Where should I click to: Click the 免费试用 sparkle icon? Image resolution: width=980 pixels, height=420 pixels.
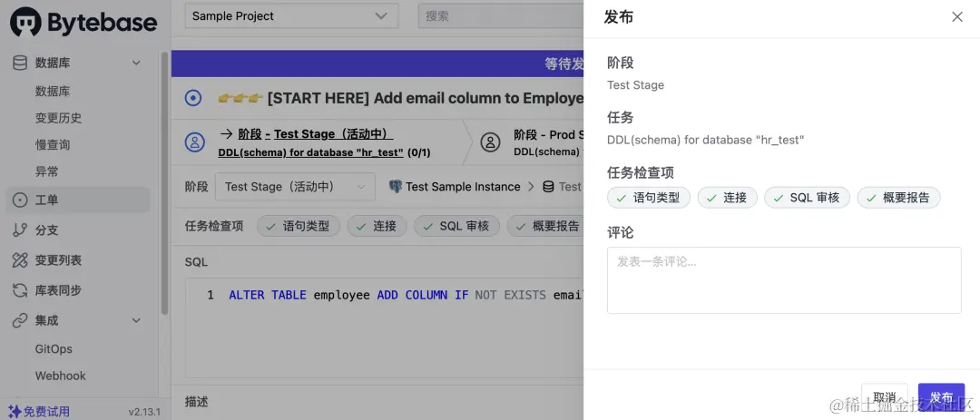coord(15,412)
